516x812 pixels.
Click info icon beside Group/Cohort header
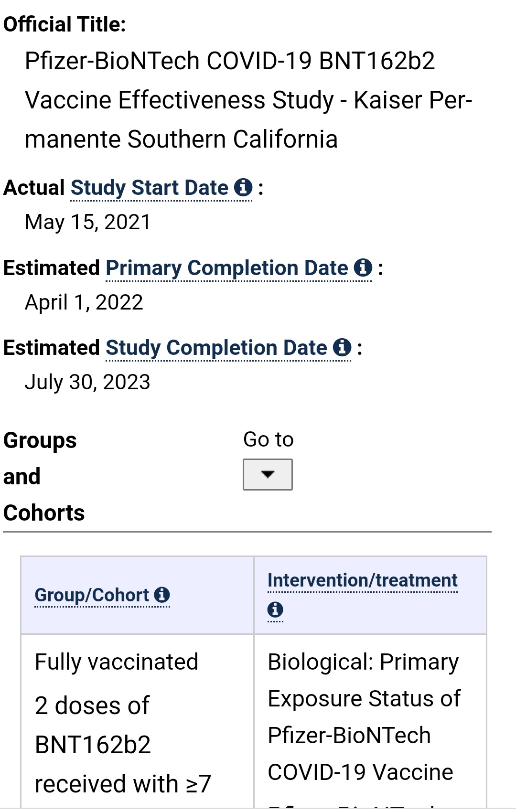point(162,595)
